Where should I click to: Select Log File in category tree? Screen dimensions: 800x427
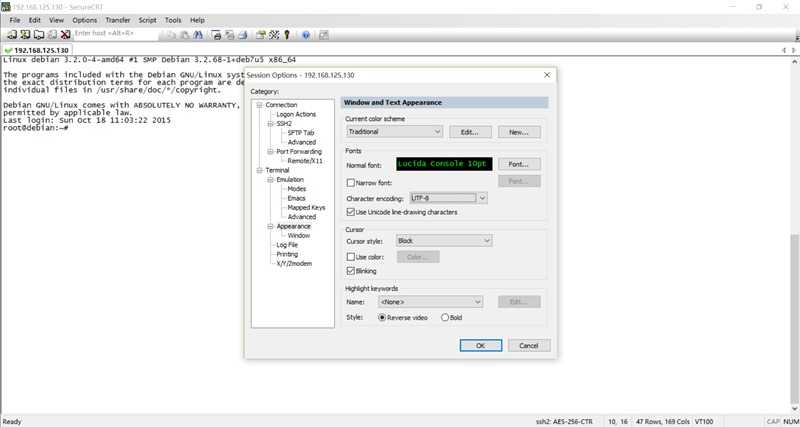click(x=287, y=245)
